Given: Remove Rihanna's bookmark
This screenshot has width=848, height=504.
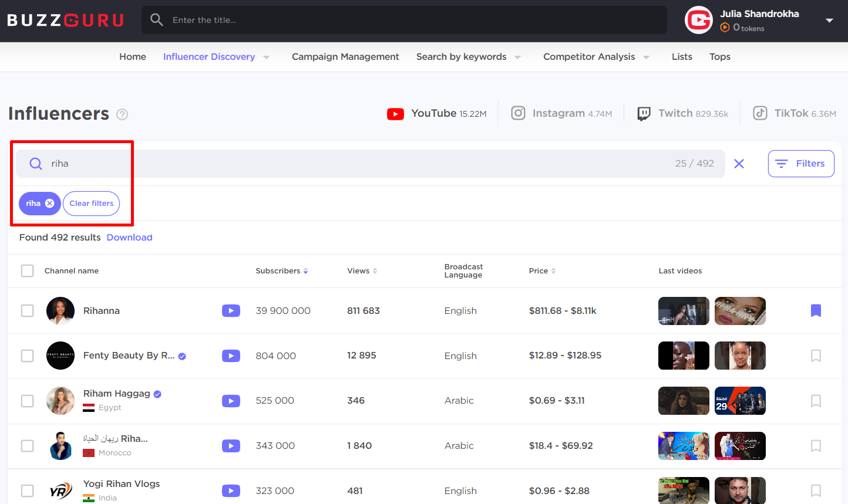Looking at the screenshot, I should click(x=816, y=310).
